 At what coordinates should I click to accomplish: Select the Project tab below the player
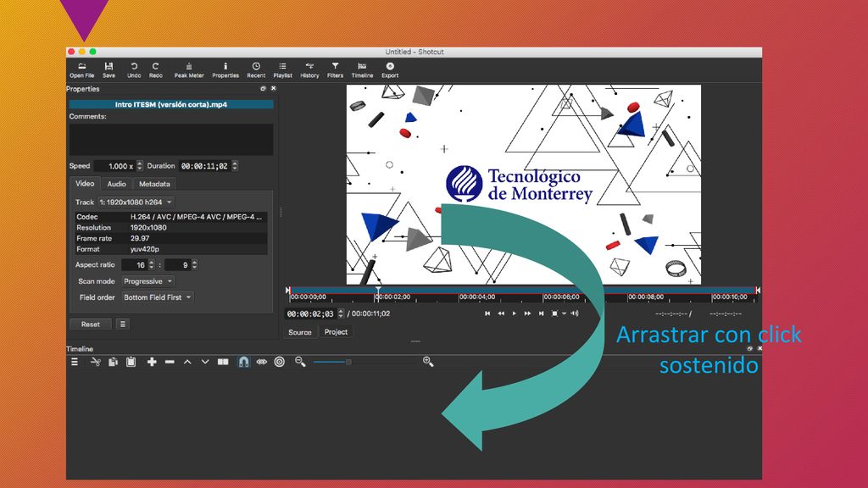(336, 332)
